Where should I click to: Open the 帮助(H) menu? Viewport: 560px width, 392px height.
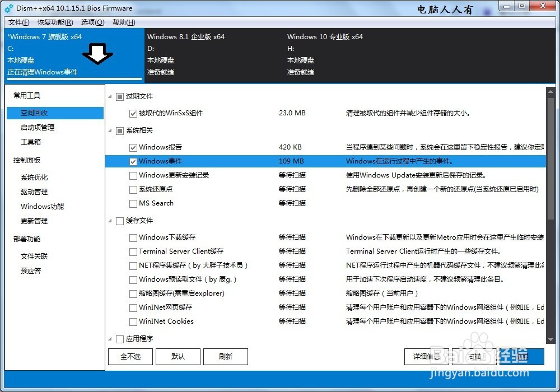[124, 22]
